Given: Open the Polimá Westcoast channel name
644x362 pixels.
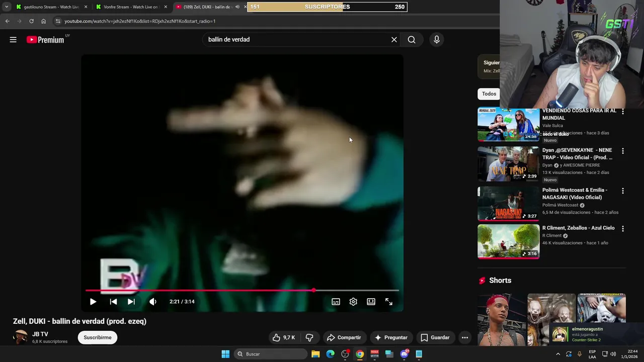Looking at the screenshot, I should point(560,205).
